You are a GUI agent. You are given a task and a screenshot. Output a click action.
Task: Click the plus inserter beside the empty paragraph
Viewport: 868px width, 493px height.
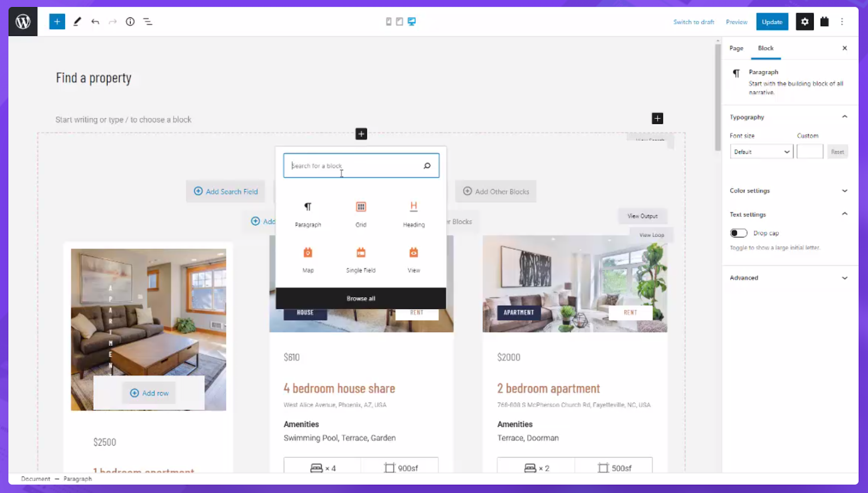tap(658, 118)
